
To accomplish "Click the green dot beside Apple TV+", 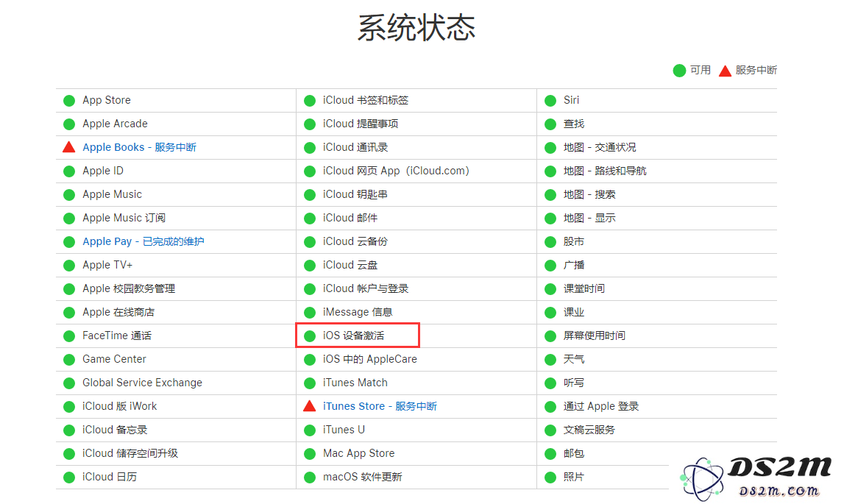I will [x=69, y=266].
